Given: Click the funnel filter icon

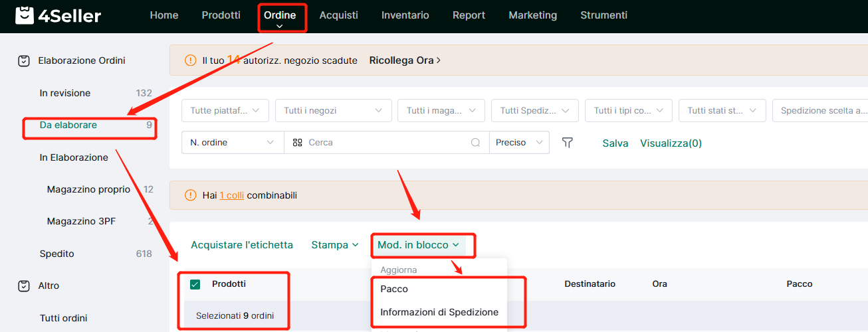Looking at the screenshot, I should [x=567, y=143].
